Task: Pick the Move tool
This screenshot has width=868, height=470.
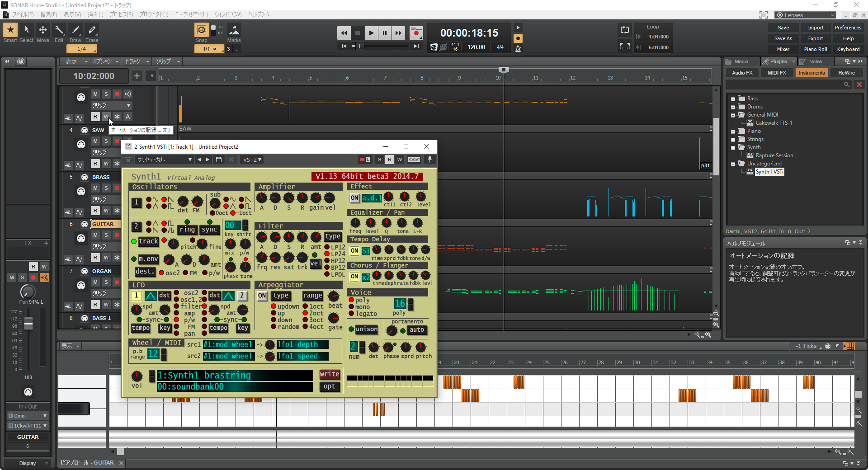Action: click(x=43, y=30)
